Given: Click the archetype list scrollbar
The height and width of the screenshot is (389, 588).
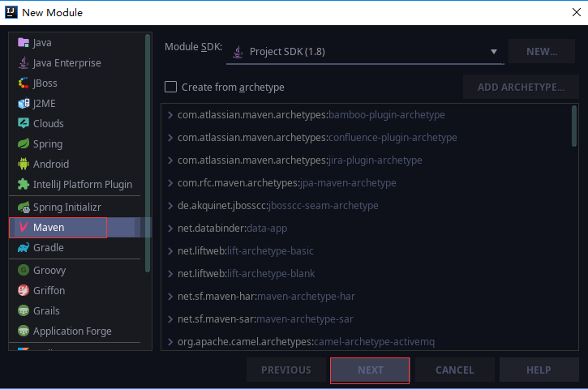Looking at the screenshot, I should 573,126.
